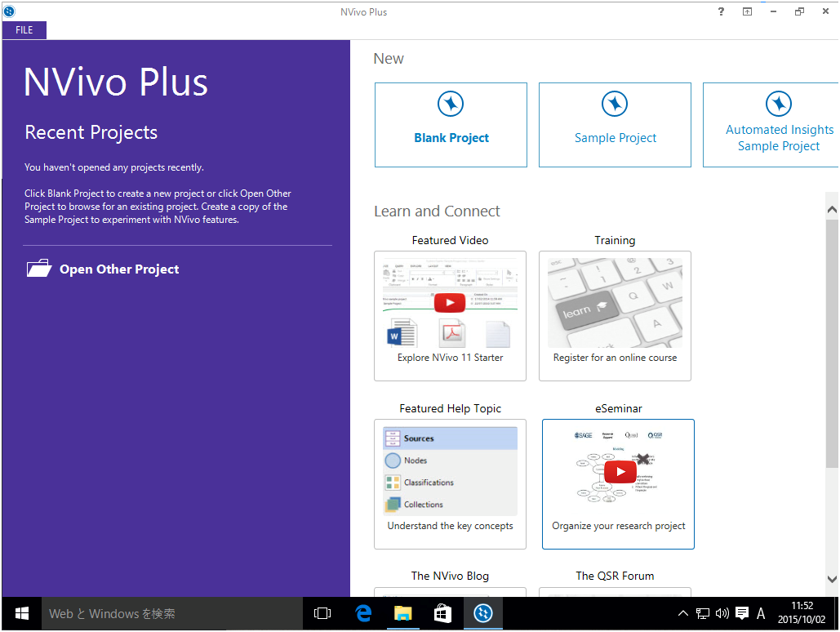
Task: Click the NVivo logo in the title bar
Action: coord(9,11)
